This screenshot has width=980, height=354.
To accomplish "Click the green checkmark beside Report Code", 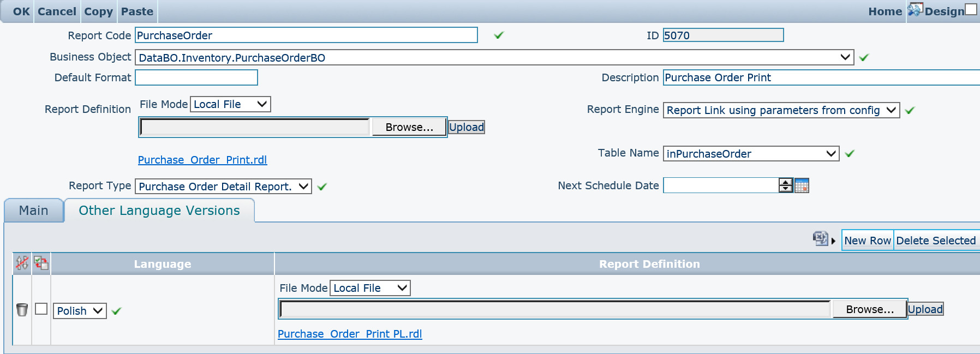I will coord(498,35).
